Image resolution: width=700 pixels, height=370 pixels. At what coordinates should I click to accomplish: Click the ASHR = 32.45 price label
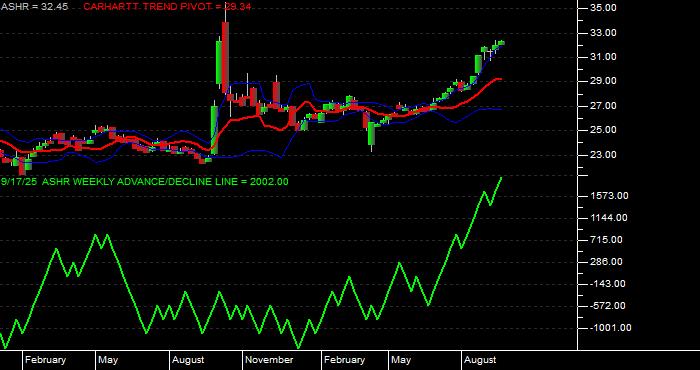point(34,7)
